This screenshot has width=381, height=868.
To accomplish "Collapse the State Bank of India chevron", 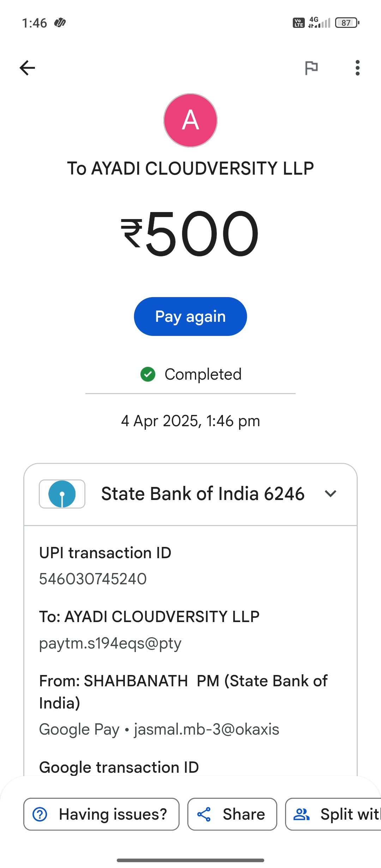I will [x=331, y=494].
